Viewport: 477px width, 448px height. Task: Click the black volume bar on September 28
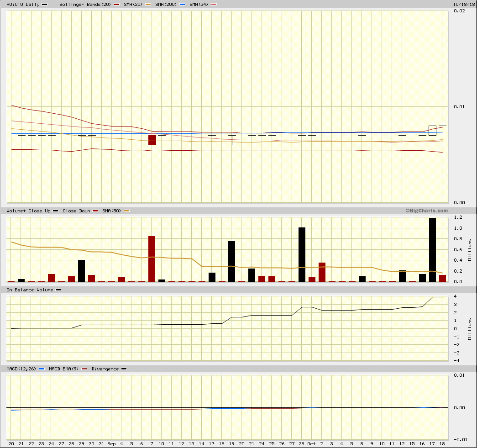(x=302, y=255)
